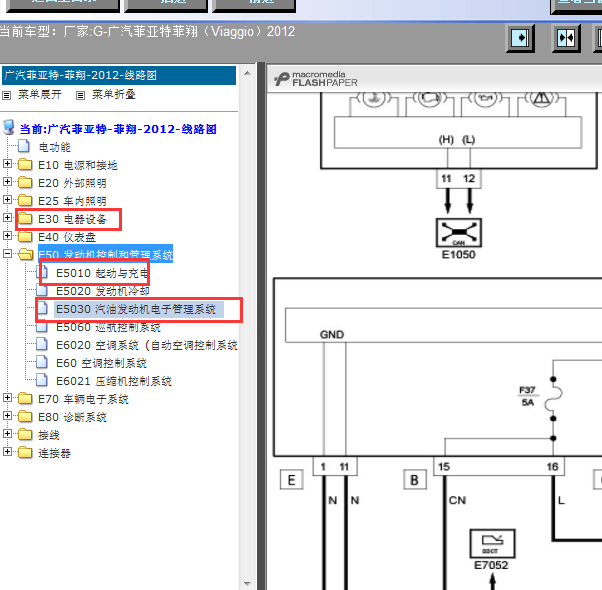Click the E7052 component symbol in diagram
The image size is (602, 590).
coord(492,544)
